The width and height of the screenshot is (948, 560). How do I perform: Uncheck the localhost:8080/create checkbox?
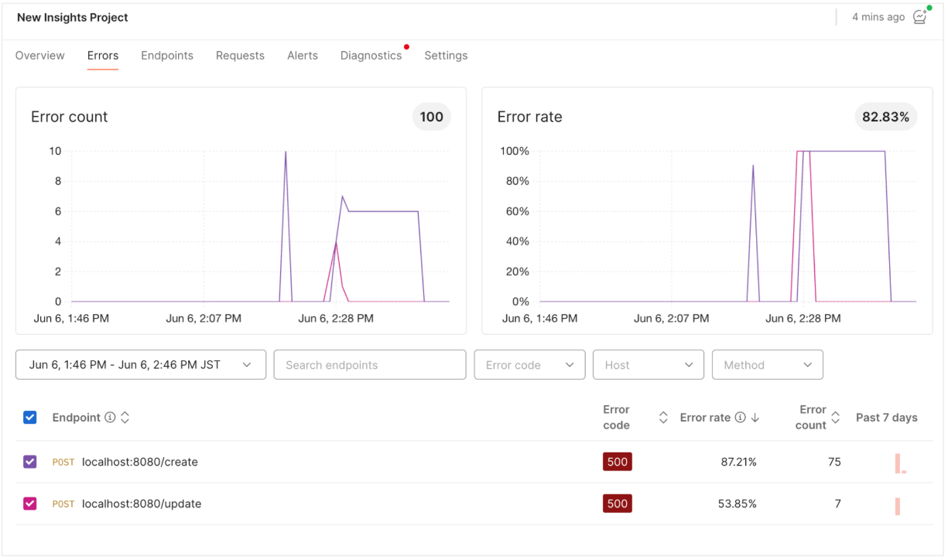pos(30,462)
